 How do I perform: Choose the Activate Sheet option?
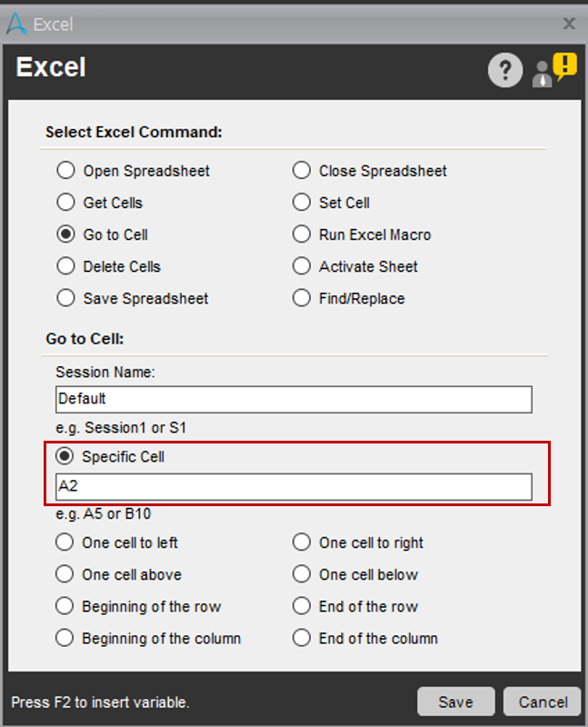[301, 266]
